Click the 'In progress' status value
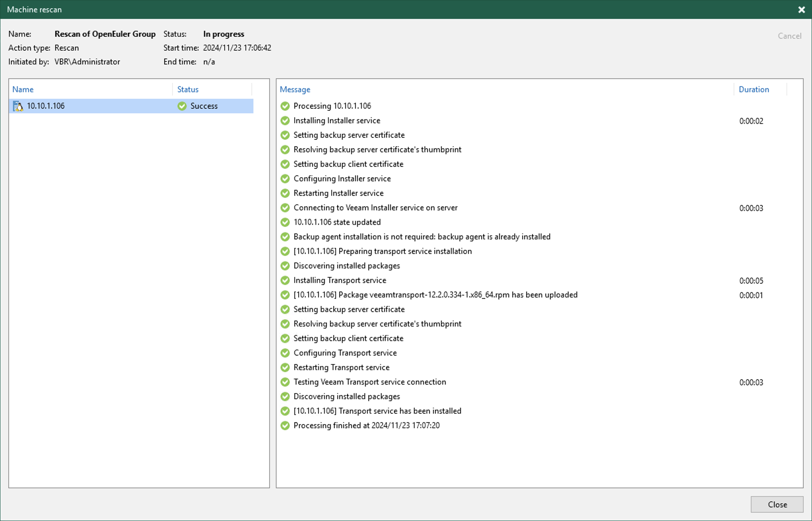812x521 pixels. pos(223,34)
